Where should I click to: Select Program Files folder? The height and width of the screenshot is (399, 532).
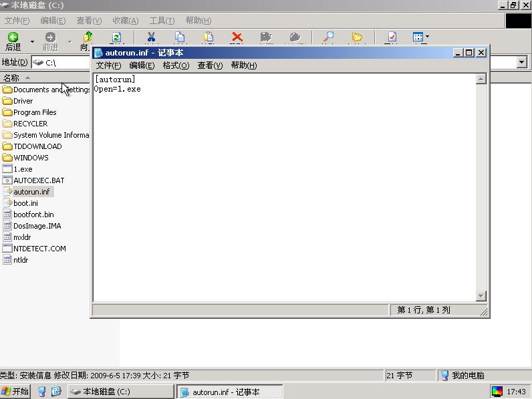(x=29, y=112)
